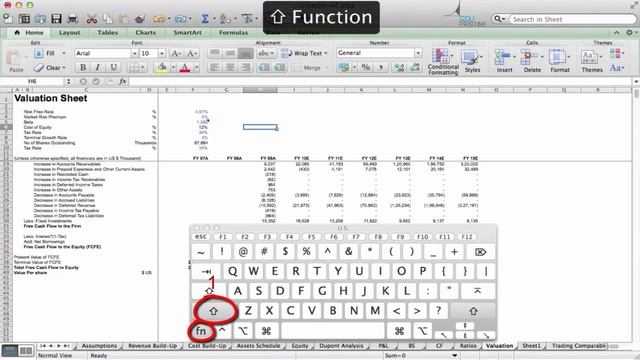Click the Redo icon in toolbar
Image resolution: width=640 pixels, height=360 pixels.
[x=180, y=19]
